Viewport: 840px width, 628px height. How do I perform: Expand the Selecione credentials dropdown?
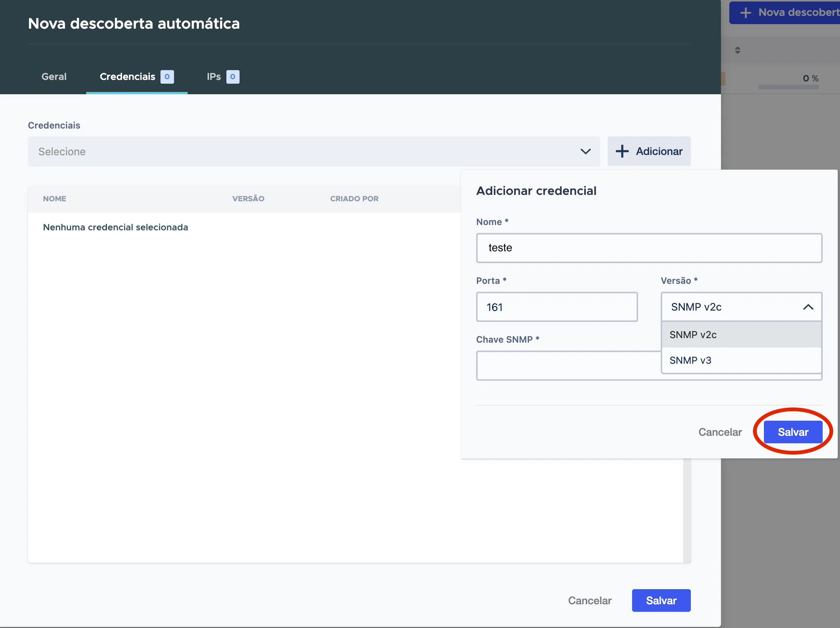click(314, 152)
